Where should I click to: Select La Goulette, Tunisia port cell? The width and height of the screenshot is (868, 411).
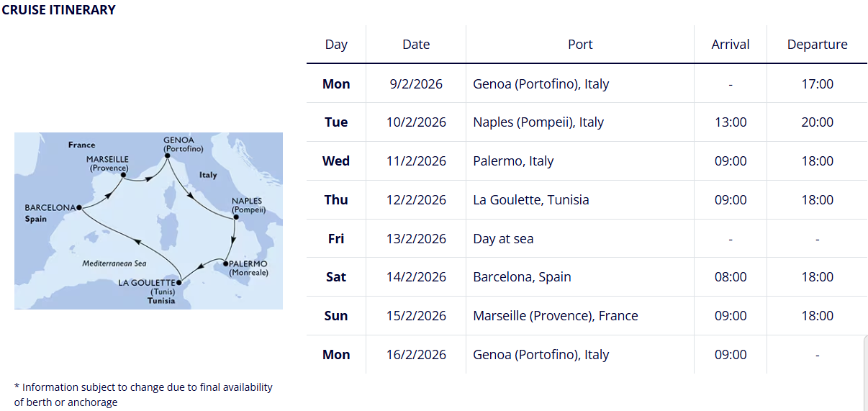531,200
